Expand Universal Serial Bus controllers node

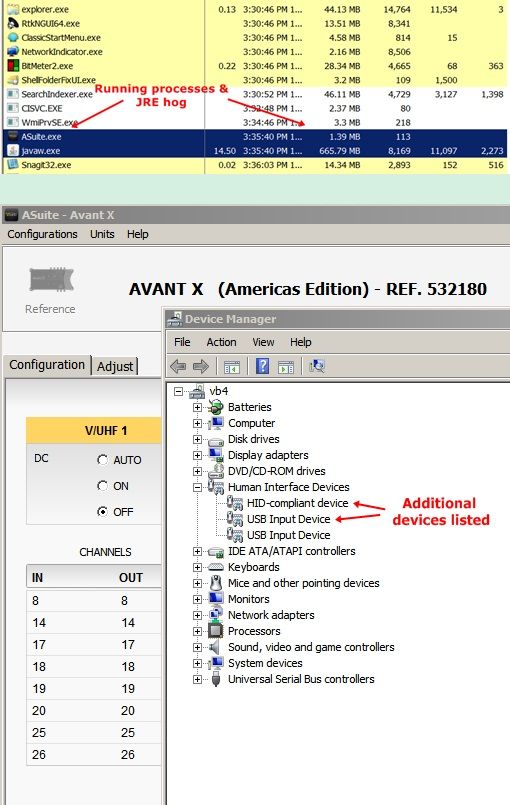197,679
